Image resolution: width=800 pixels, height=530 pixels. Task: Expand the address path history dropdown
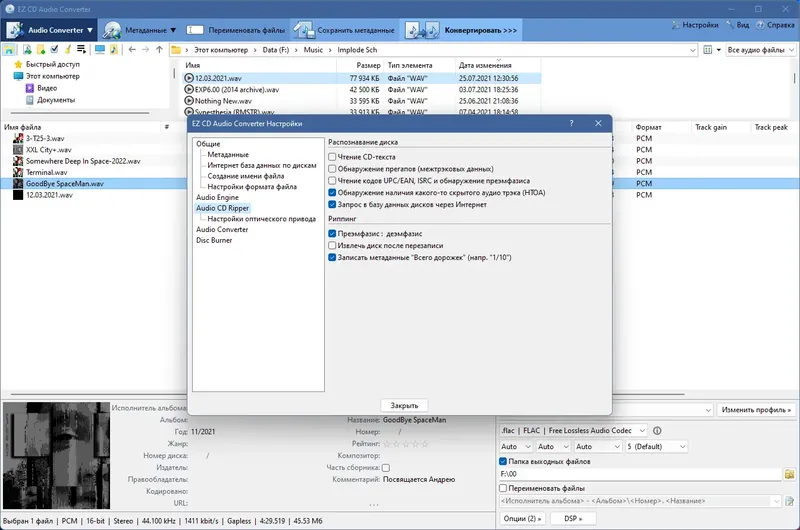coord(692,50)
